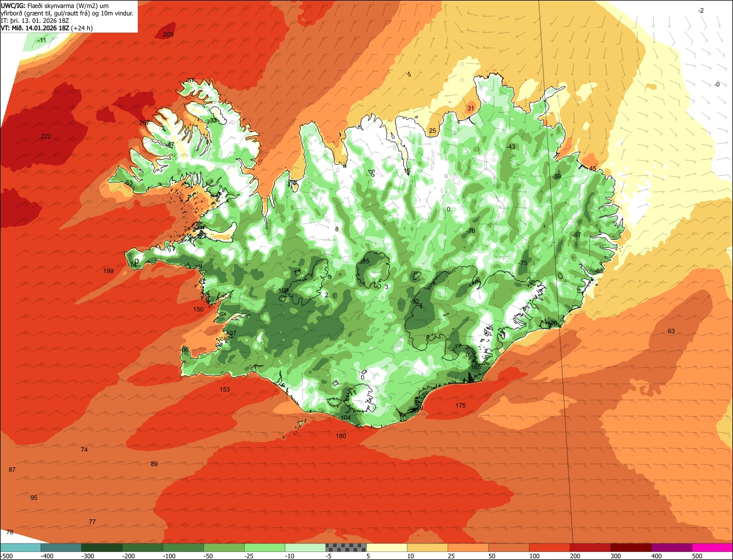Select the 'VT: Mið. 14.01.2026 18Z (+24 h)' line

tap(46, 27)
